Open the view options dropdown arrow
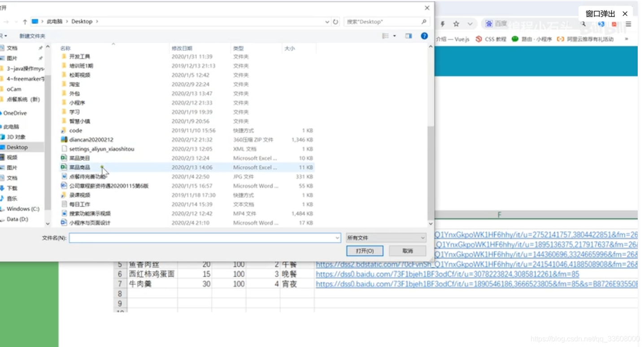This screenshot has width=644, height=347. pos(395,36)
